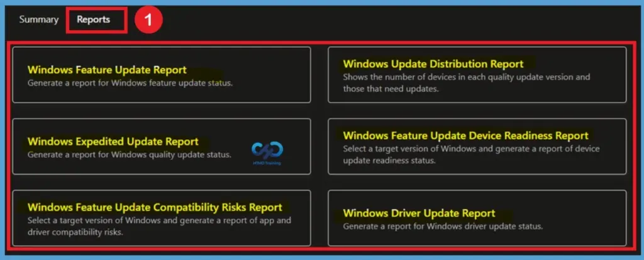
Task: Open Windows Feature Update Compatibility Risks Report
Action: pos(162,218)
